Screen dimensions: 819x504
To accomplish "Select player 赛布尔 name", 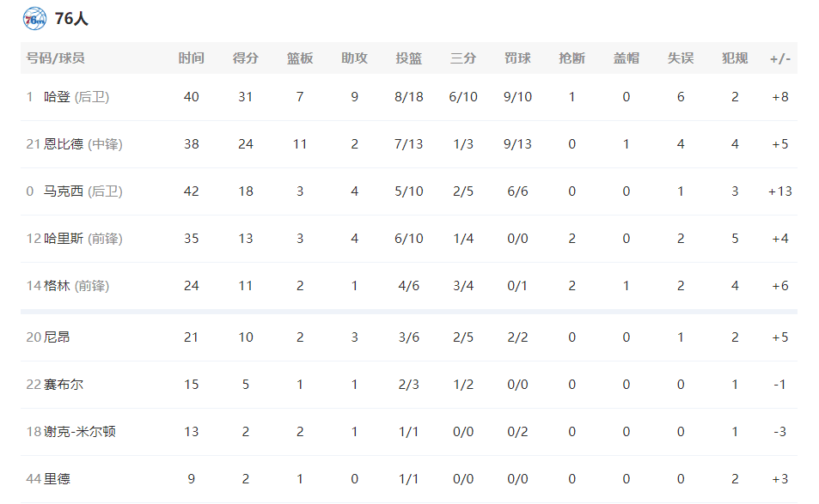I will 64,385.
